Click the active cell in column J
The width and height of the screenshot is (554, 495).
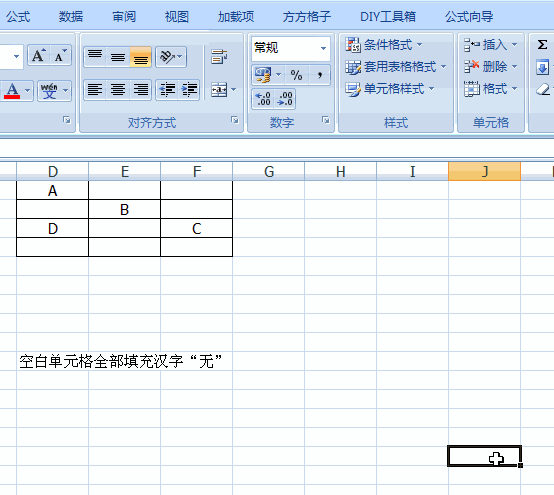pos(484,456)
